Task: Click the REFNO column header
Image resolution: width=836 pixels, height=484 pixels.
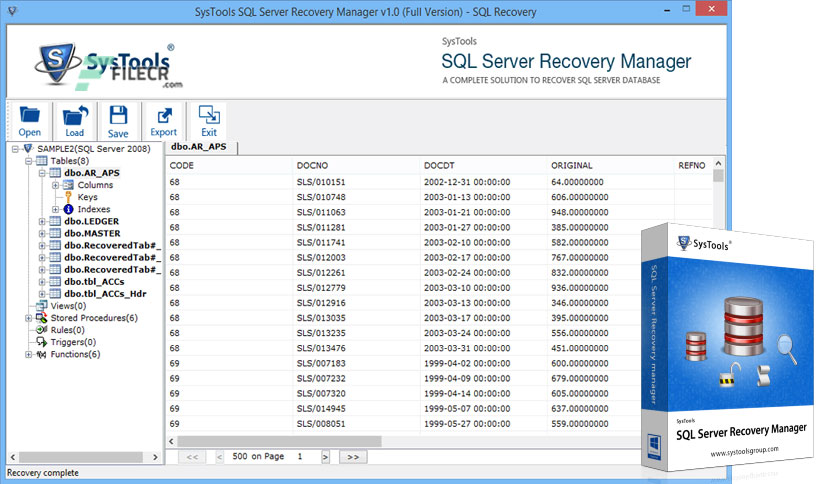Action: click(693, 165)
